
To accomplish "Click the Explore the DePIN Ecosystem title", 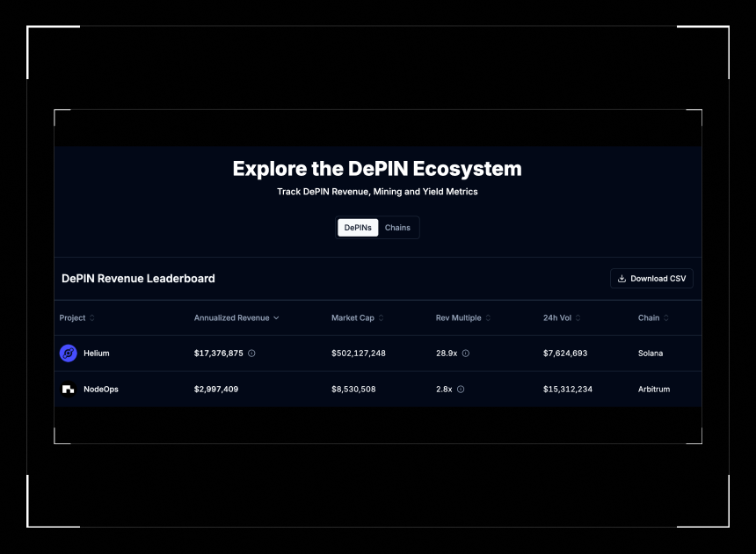I will (x=377, y=169).
